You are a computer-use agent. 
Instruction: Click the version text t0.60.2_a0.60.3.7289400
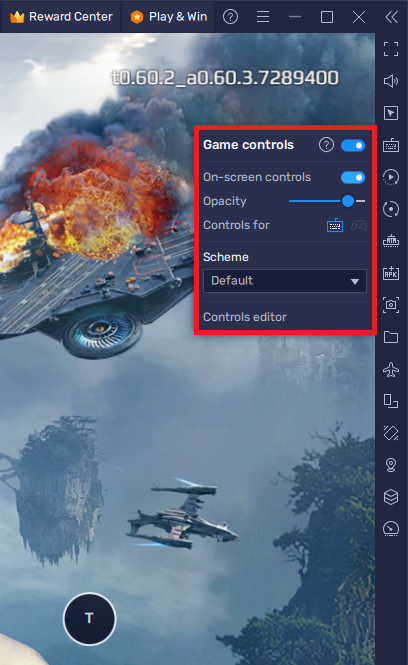tap(225, 78)
